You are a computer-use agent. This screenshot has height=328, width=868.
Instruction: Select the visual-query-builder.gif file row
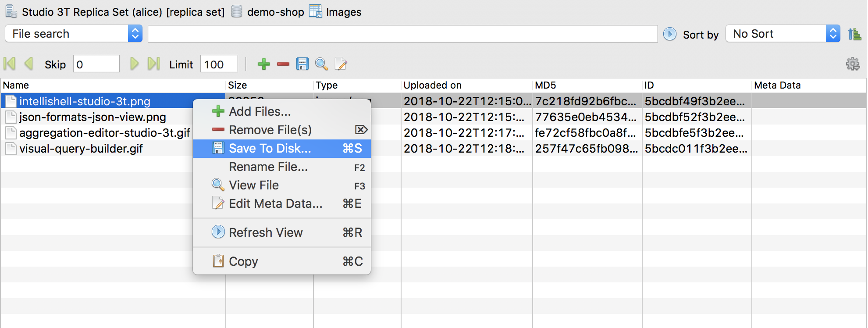click(81, 149)
